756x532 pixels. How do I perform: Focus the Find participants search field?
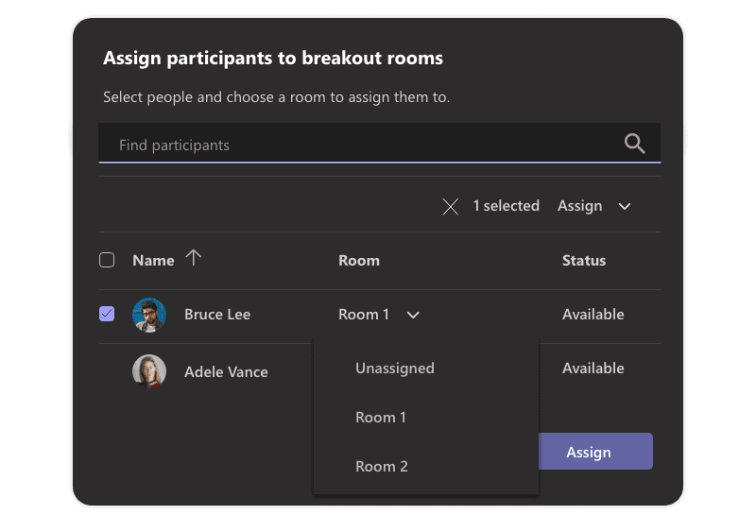(359, 145)
